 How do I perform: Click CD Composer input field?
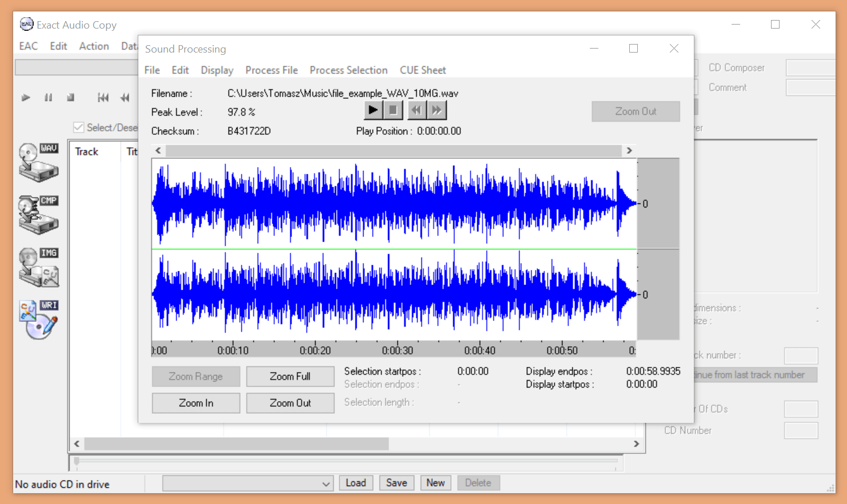click(810, 67)
